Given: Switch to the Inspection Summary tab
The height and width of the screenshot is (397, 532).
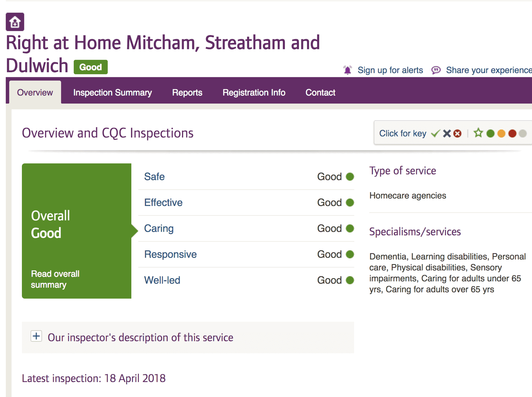Looking at the screenshot, I should tap(112, 92).
